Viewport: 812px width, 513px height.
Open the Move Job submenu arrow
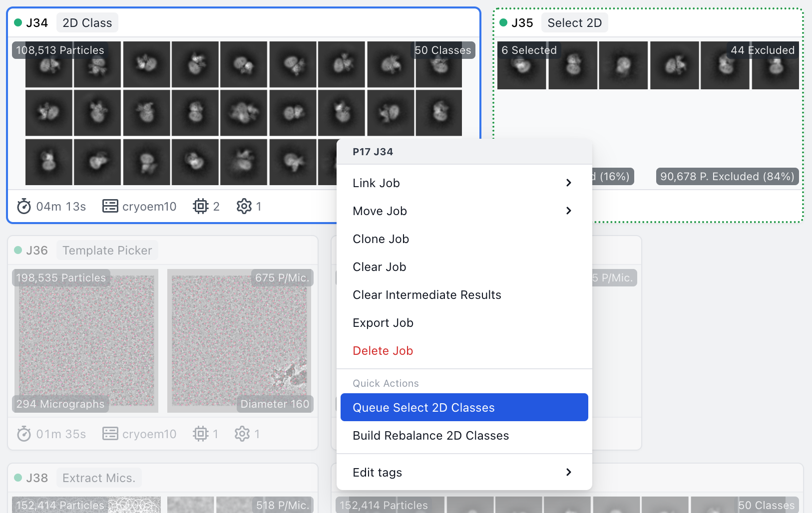click(568, 211)
